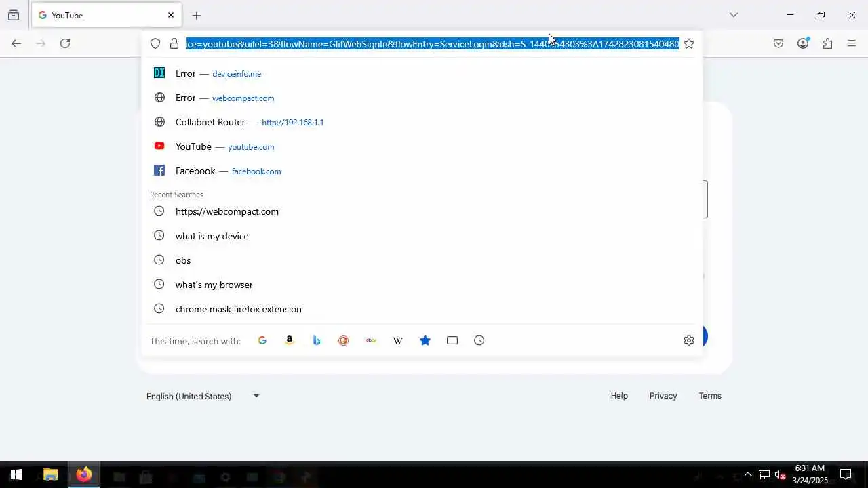Pick recent search 'what is my device'
Viewport: 868px width, 488px height.
coord(422,236)
